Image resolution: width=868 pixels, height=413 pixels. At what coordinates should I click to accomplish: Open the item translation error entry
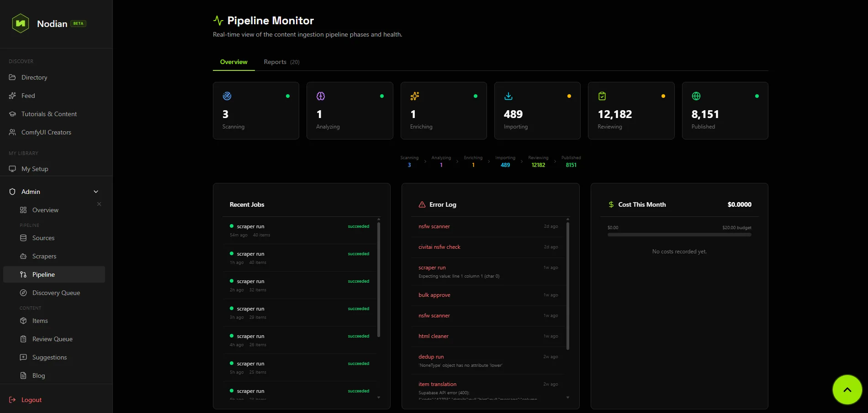click(x=488, y=388)
